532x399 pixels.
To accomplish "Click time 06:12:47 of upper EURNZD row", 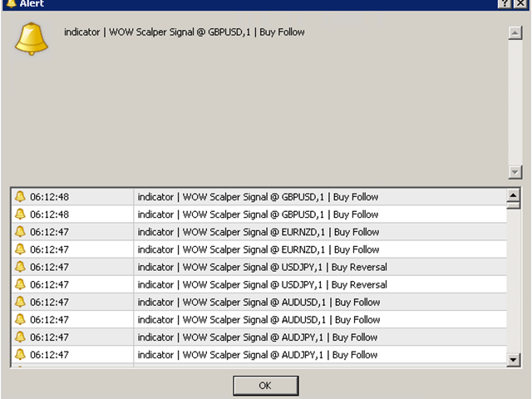I will click(50, 232).
